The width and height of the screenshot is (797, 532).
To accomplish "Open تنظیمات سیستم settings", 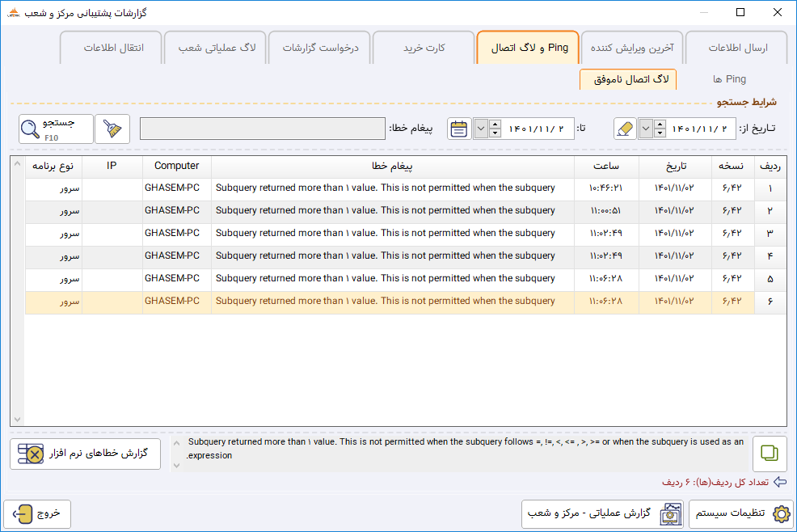I will [741, 513].
